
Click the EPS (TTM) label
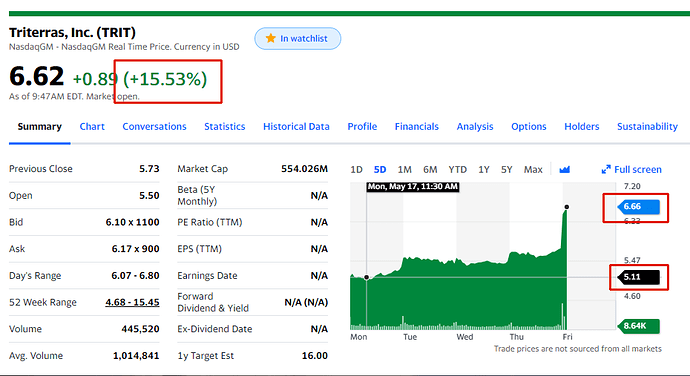click(199, 249)
